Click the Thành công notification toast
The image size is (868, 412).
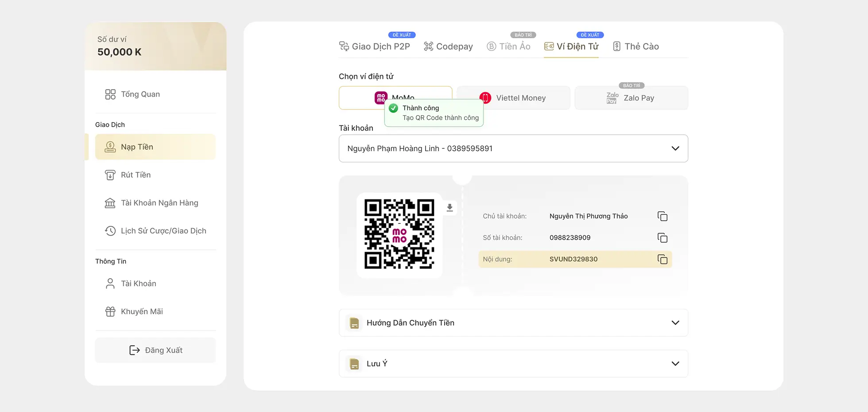pos(434,113)
